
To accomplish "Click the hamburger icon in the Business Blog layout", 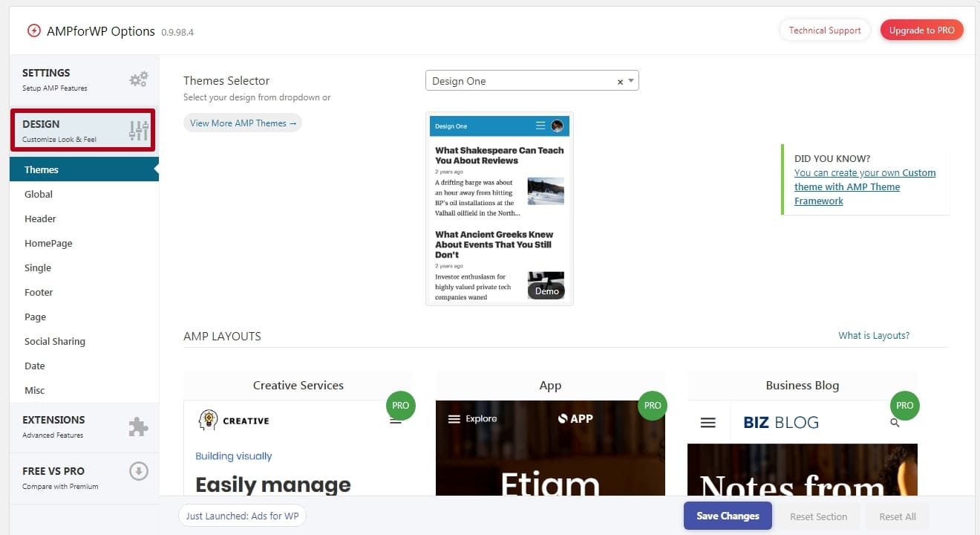I will click(708, 423).
